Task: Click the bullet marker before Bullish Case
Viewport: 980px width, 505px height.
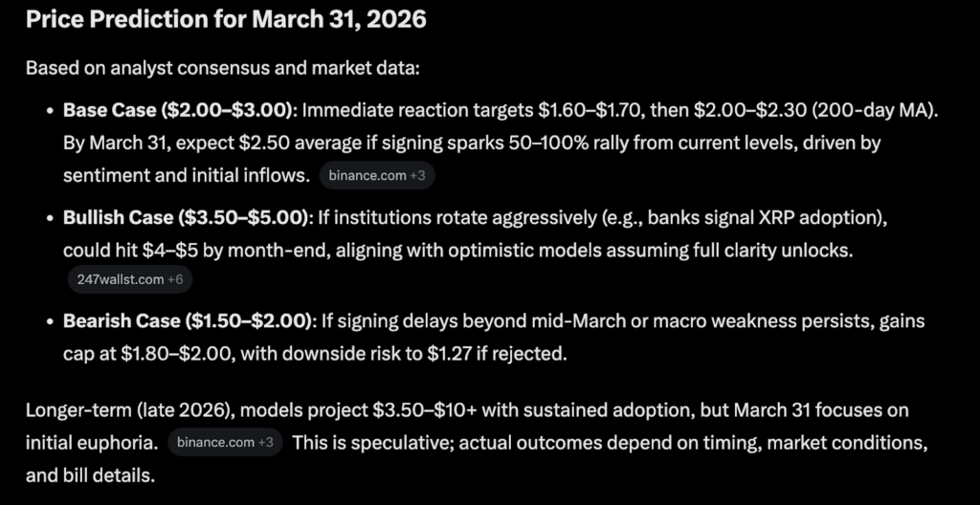Action: click(50, 219)
